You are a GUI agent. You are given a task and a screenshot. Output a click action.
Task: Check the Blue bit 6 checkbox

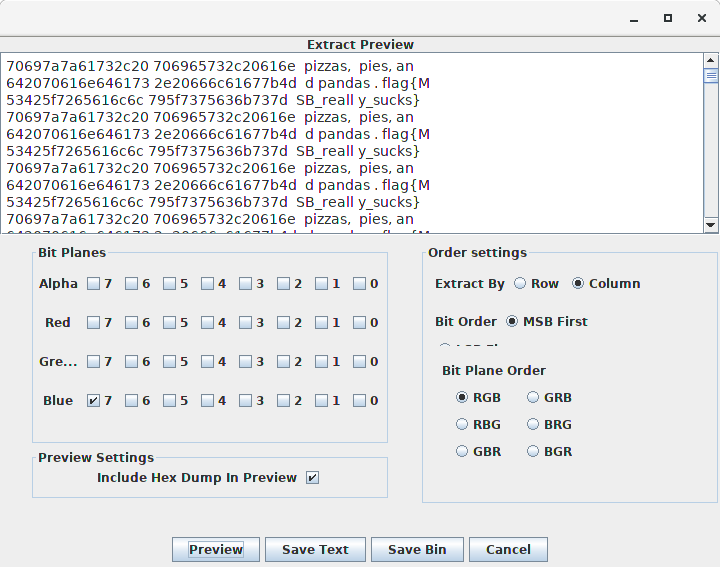tap(132, 401)
